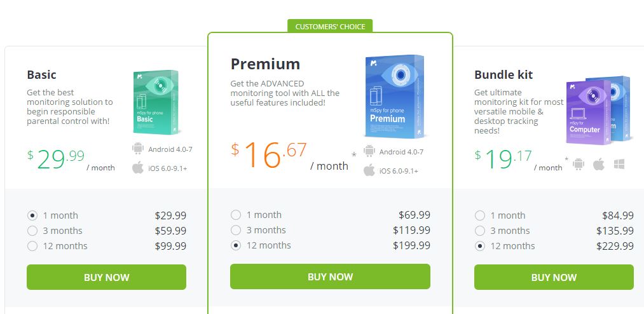
Task: Click the Apple icon in Bundle kit
Action: click(598, 164)
